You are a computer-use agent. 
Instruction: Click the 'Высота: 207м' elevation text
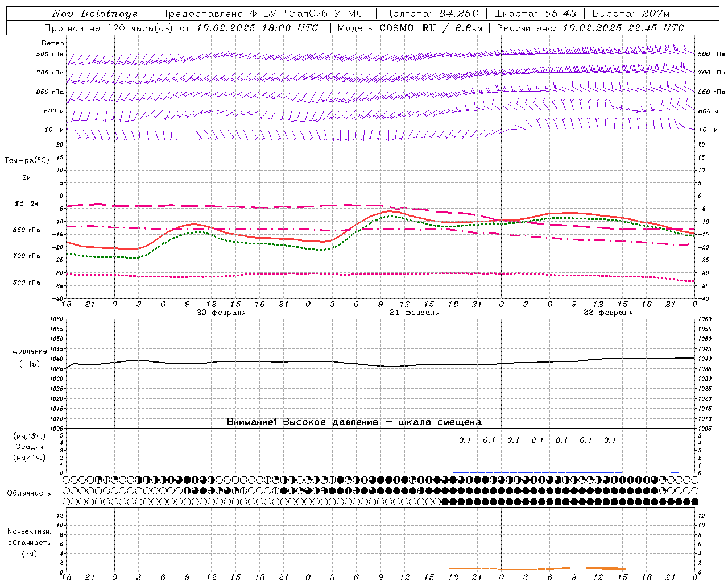[x=631, y=14]
